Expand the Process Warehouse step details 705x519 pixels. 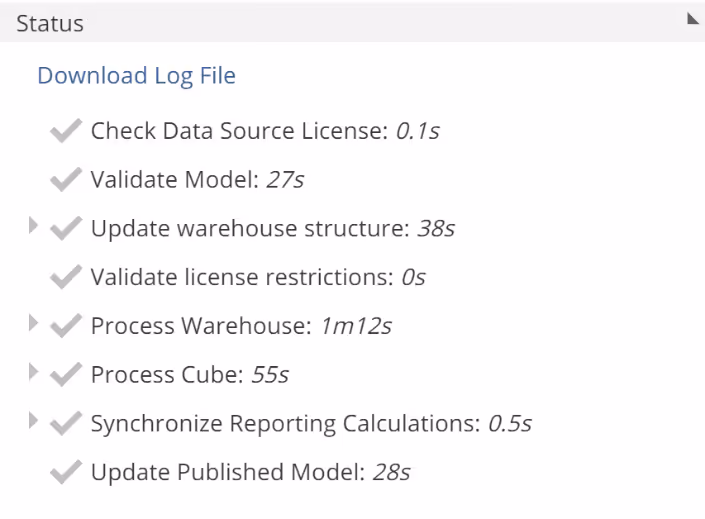point(34,324)
